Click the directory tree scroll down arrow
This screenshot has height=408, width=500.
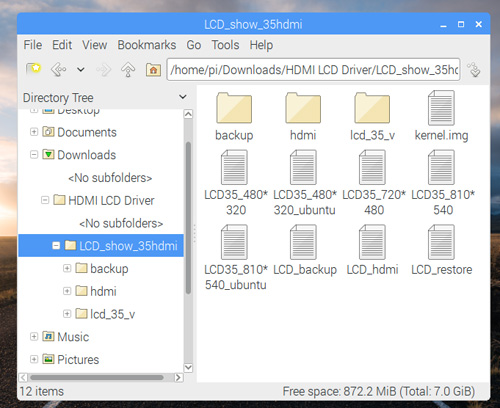click(188, 368)
